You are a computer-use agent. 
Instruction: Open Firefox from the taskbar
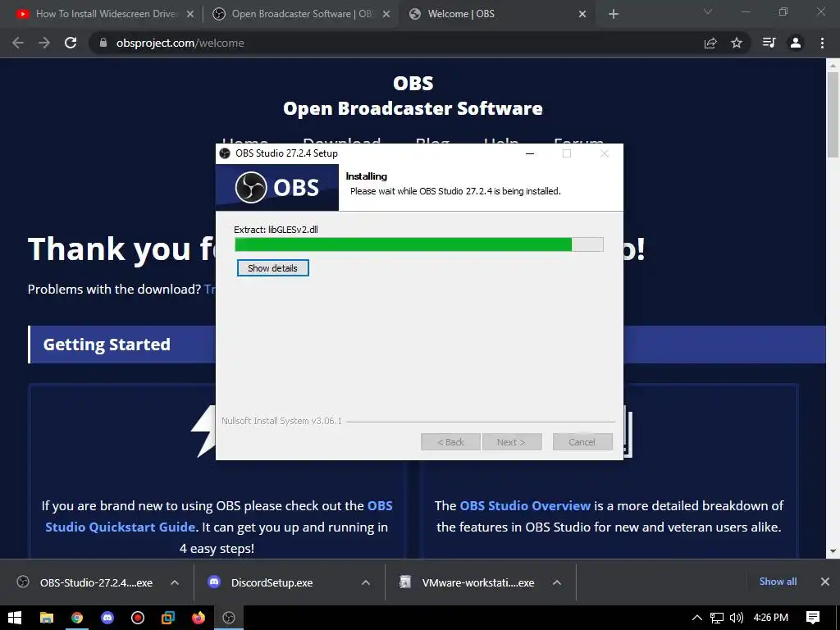pyautogui.click(x=199, y=618)
